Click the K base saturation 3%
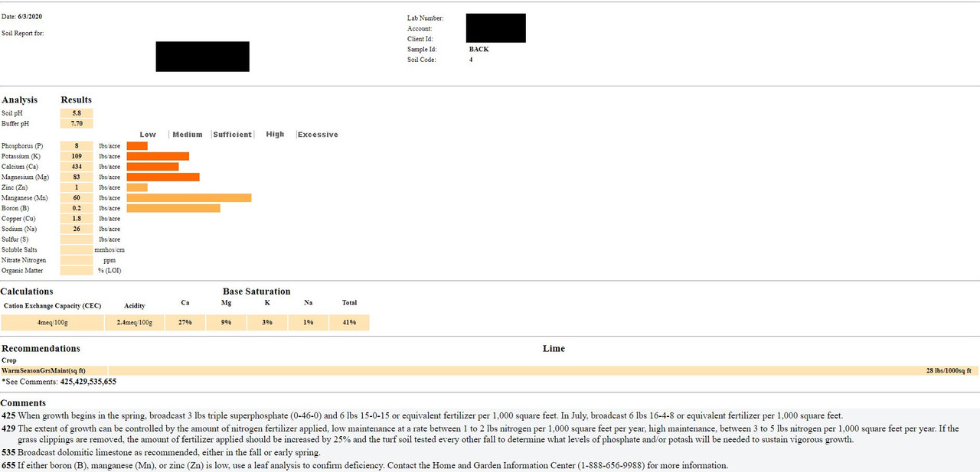The image size is (980, 472). 267,323
